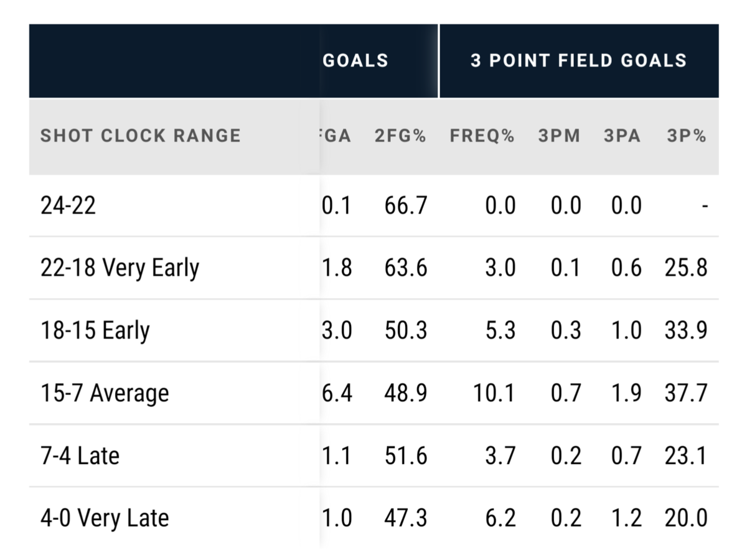Select the 33.9 cell in Early row

(686, 330)
